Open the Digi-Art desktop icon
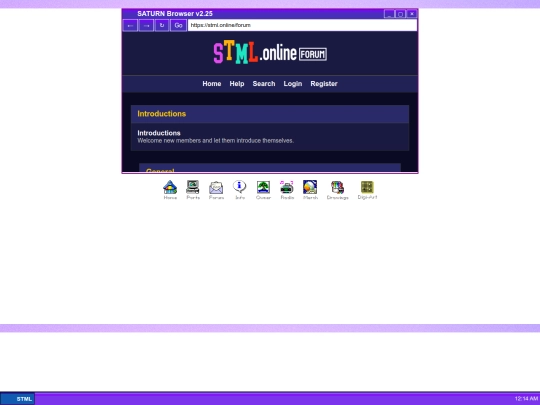The width and height of the screenshot is (540, 405). pyautogui.click(x=367, y=190)
